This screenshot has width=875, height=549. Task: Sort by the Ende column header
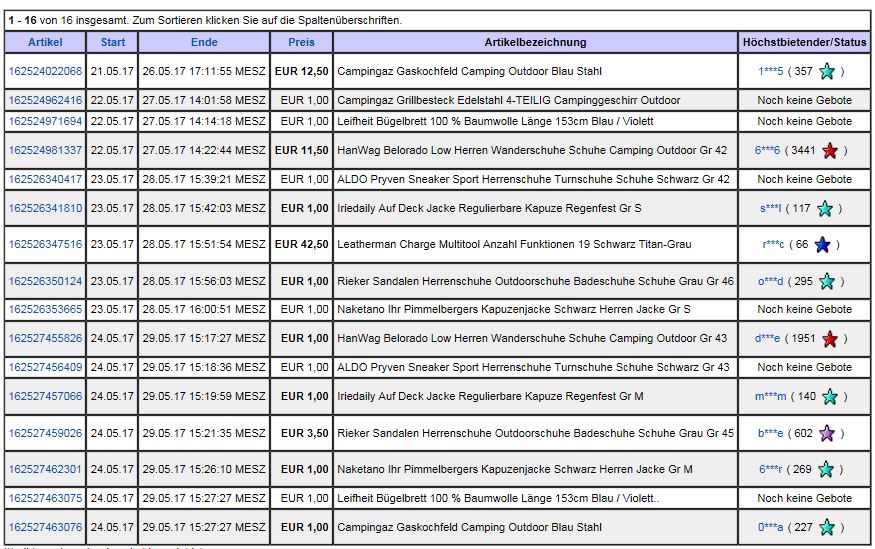(x=204, y=42)
